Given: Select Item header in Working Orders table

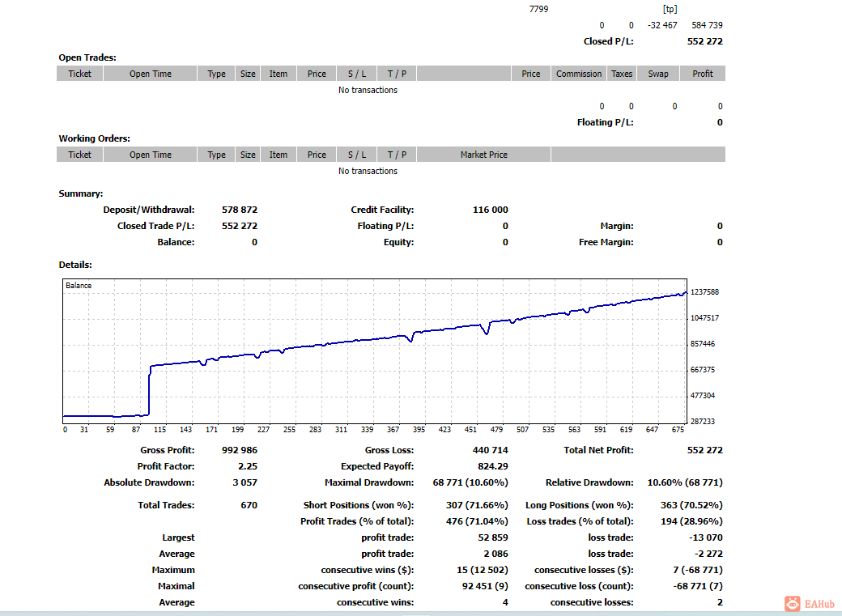Looking at the screenshot, I should [x=279, y=155].
